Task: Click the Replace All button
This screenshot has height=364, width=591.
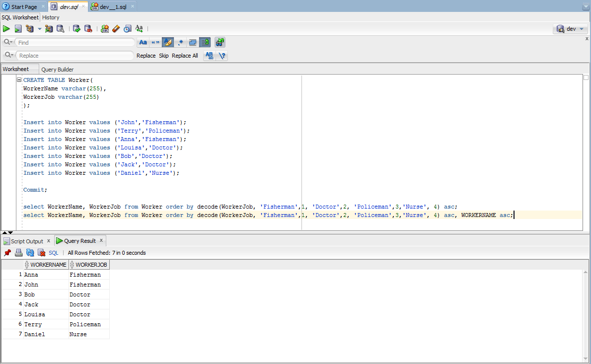Action: point(184,56)
